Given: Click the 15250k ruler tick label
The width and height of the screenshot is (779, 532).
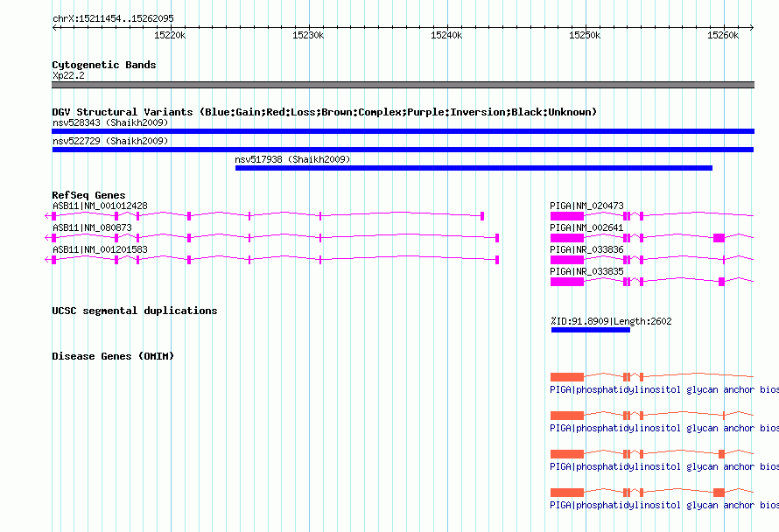Looking at the screenshot, I should (x=585, y=35).
